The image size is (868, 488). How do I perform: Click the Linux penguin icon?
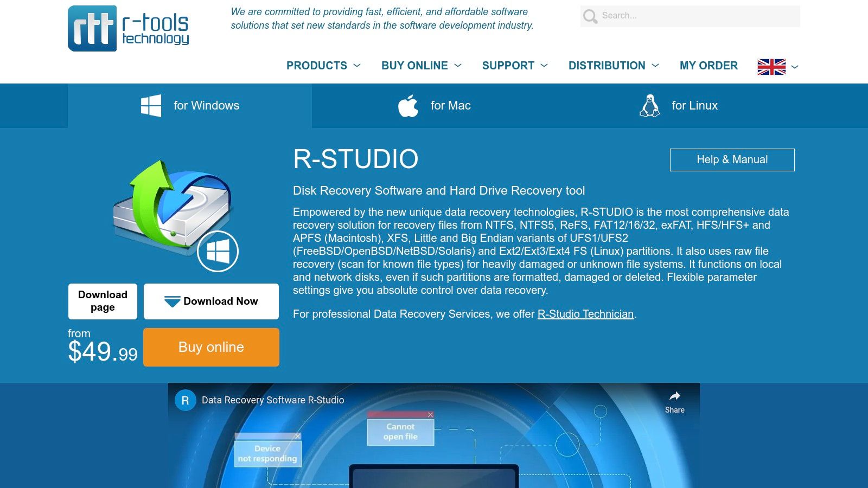(x=649, y=106)
